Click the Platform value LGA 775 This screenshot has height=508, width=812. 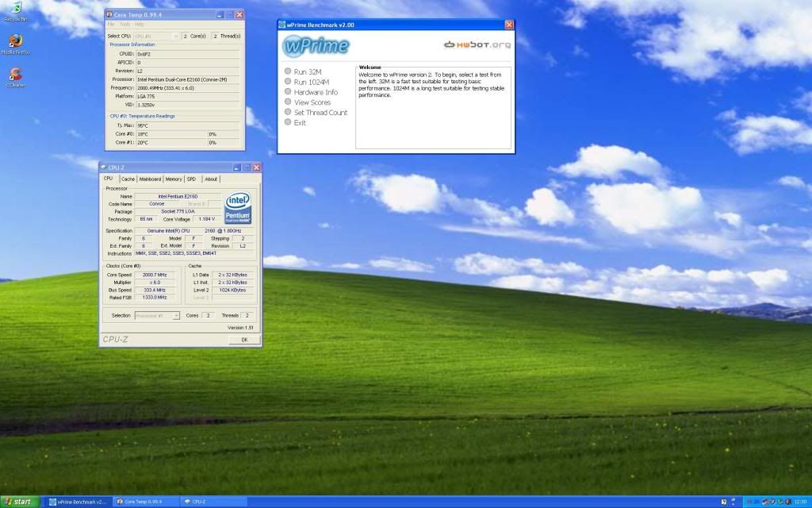188,96
